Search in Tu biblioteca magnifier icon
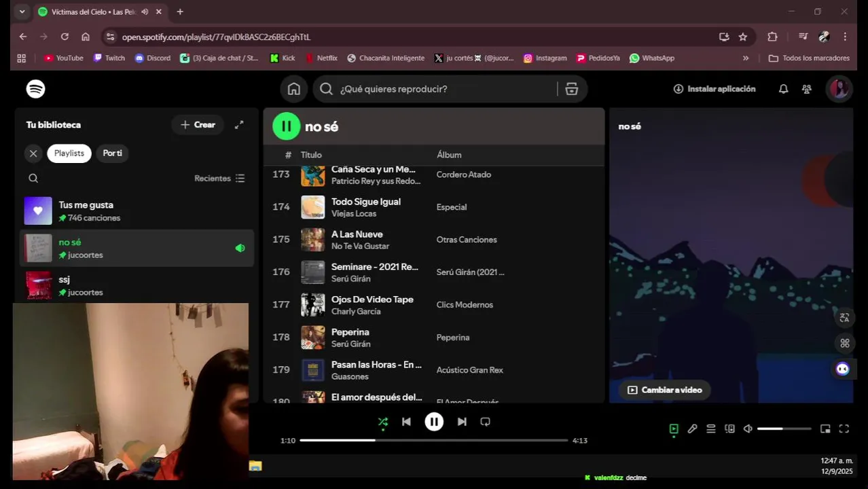This screenshot has width=868, height=489. [x=33, y=179]
